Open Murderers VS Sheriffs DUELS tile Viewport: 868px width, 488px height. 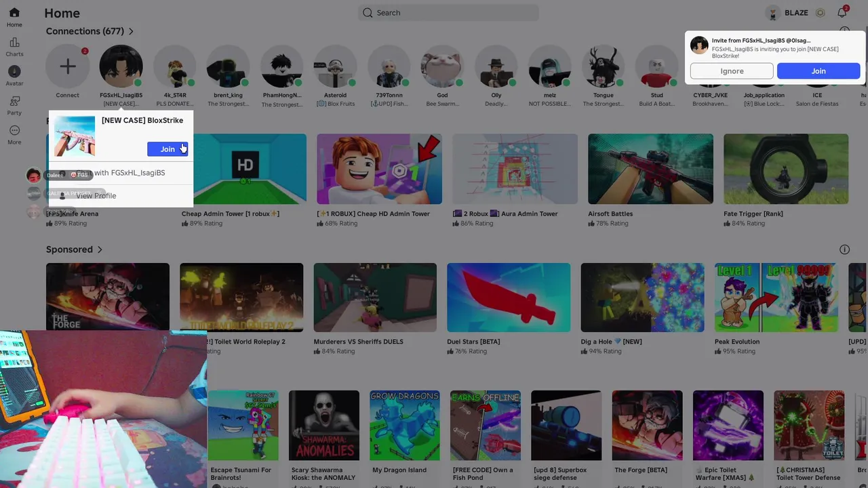pos(375,298)
